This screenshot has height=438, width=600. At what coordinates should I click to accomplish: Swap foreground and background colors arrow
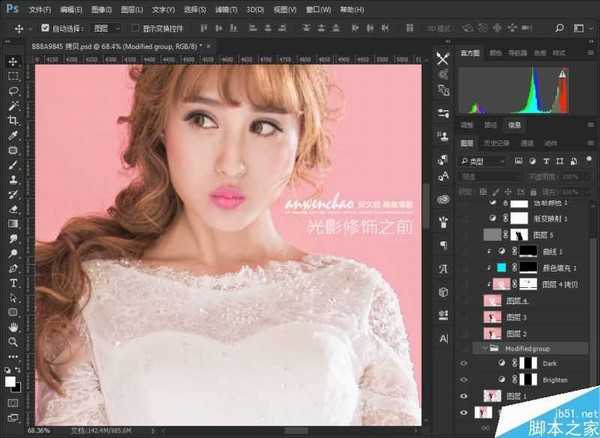pyautogui.click(x=18, y=370)
